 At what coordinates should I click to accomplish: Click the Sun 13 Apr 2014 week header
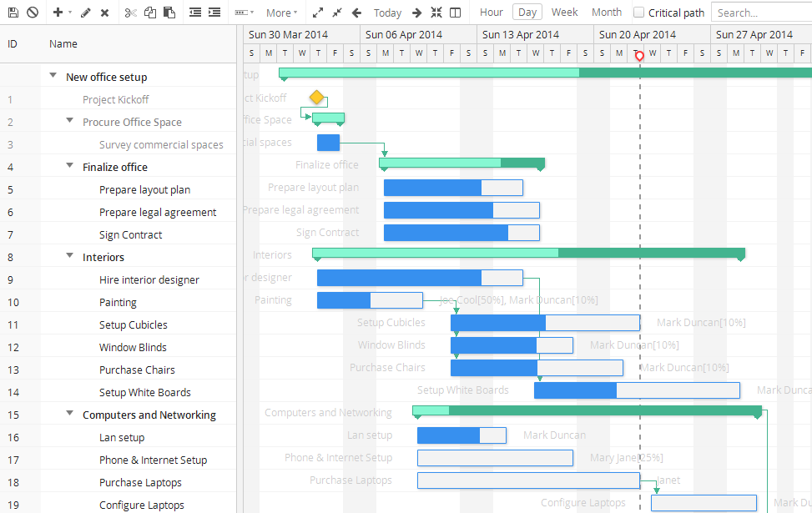coord(536,35)
